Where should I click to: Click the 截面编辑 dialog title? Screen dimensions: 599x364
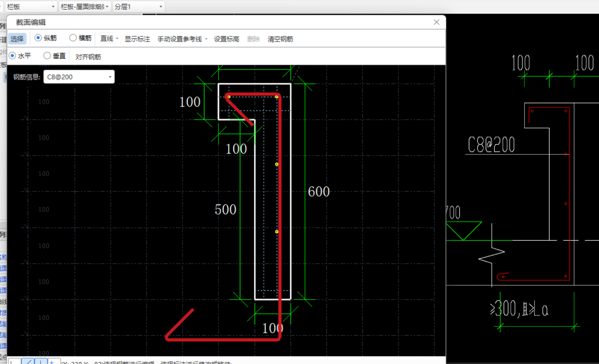31,23
